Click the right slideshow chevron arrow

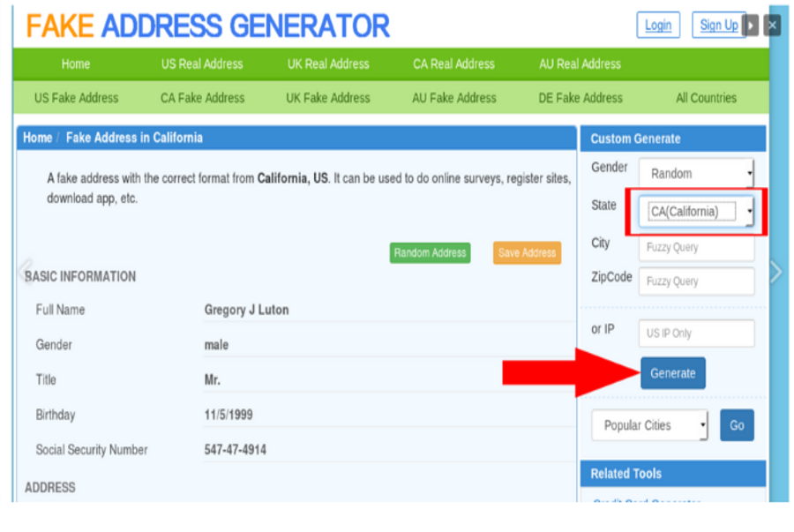tap(775, 272)
